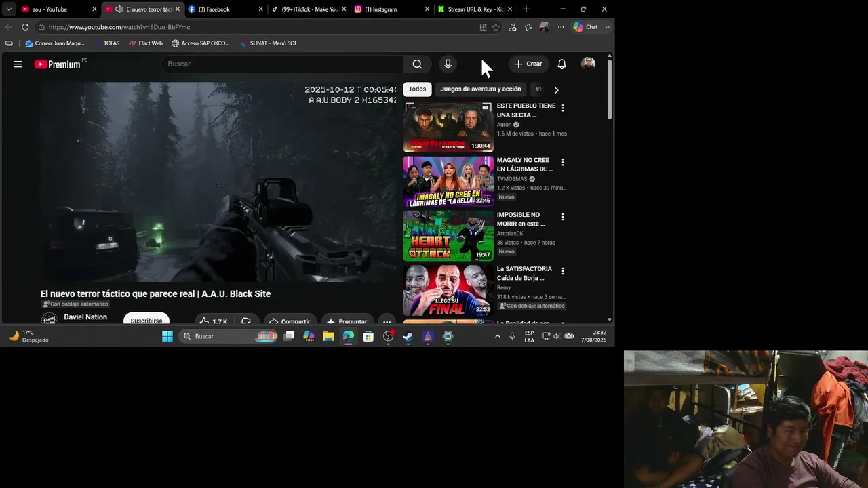This screenshot has height=488, width=868.
Task: Click the browser address bar URL
Action: tap(119, 27)
